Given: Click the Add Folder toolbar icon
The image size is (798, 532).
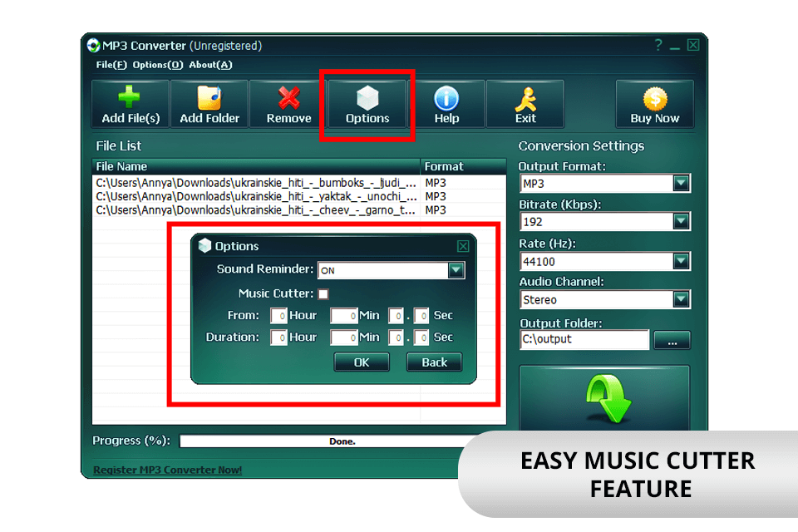Looking at the screenshot, I should (x=209, y=98).
